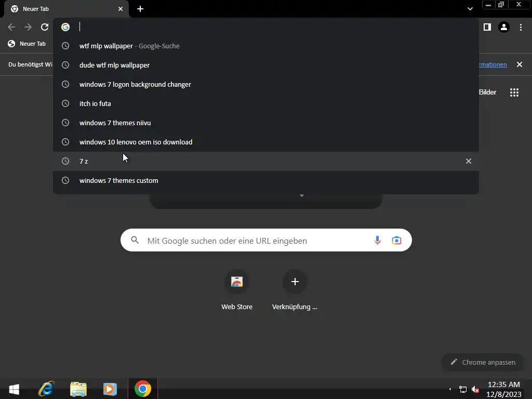
Task: Open a new tab with plus
Action: pos(140,9)
